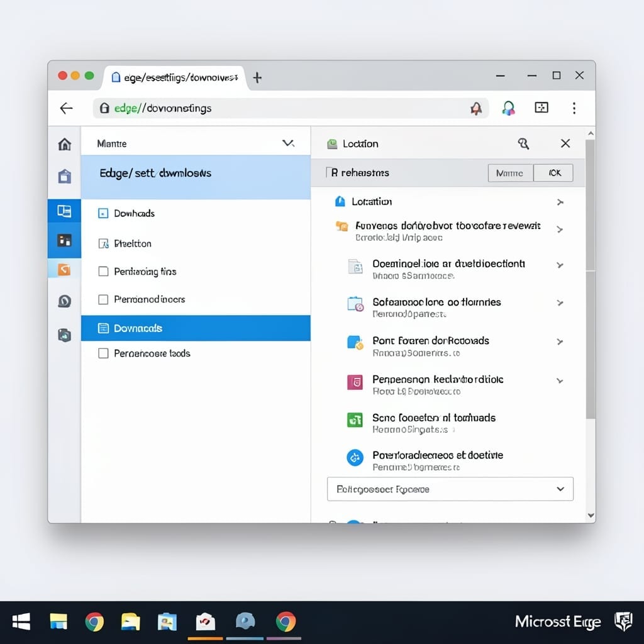Click the blue round icon beside Potenforadiecneos
Image resolution: width=644 pixels, height=644 pixels.
355,458
